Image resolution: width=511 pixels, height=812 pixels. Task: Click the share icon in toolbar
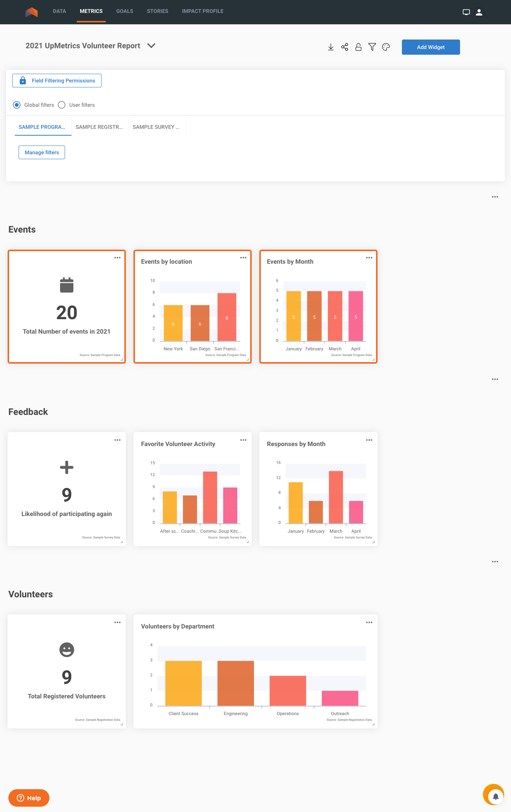click(344, 47)
